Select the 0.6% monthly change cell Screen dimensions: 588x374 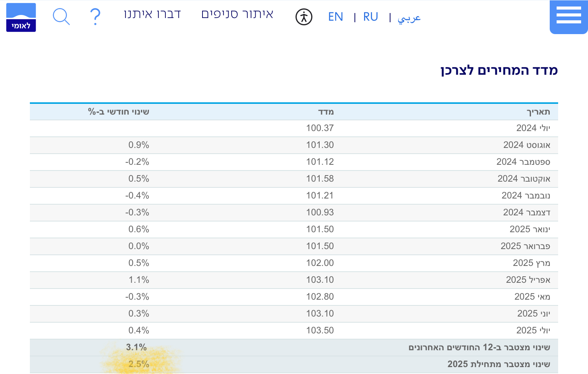click(139, 229)
